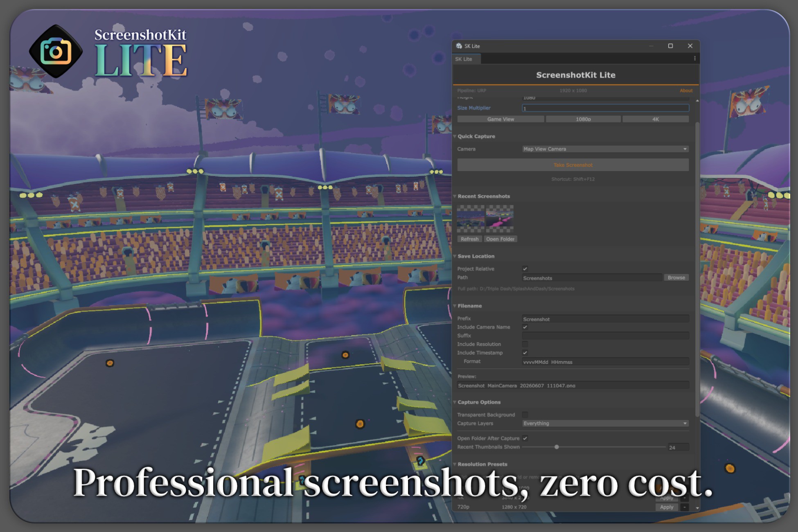Click the Open Folder button
Image resolution: width=798 pixels, height=532 pixels.
point(500,239)
